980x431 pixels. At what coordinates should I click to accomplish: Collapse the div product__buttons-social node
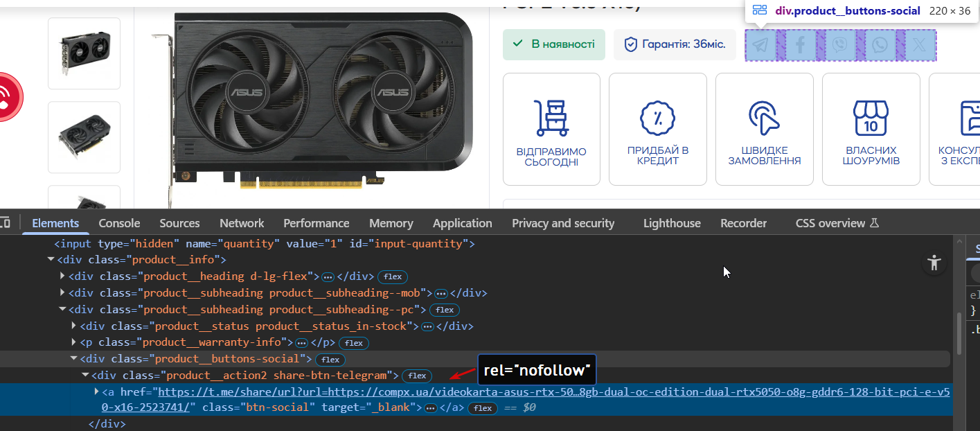(74, 359)
